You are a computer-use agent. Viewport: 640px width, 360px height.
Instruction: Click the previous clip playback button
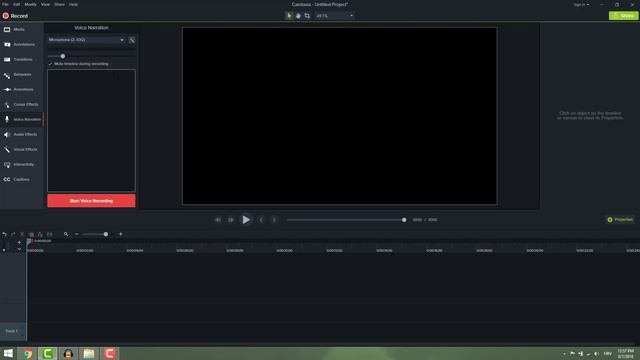pyautogui.click(x=218, y=220)
